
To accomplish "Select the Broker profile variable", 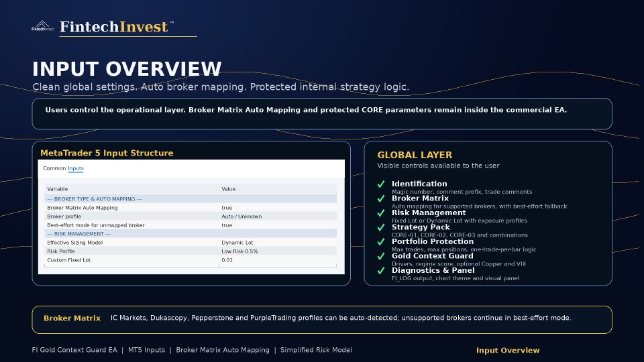I will [64, 217].
